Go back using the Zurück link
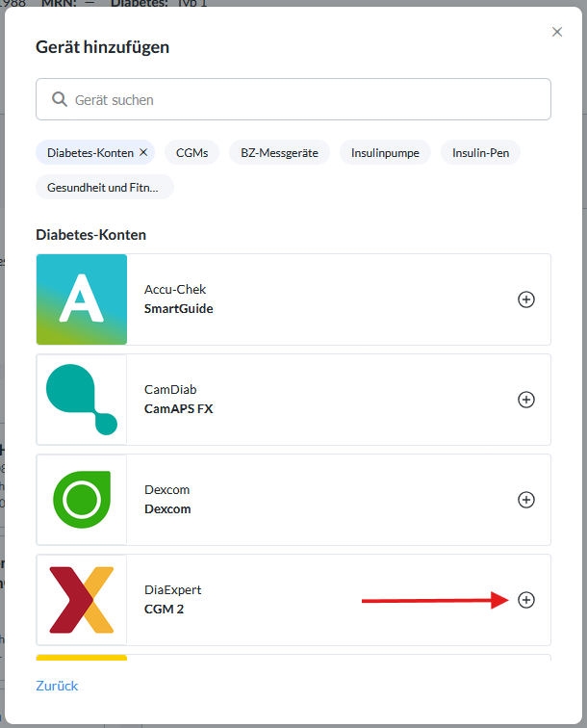587x728 pixels. click(57, 686)
